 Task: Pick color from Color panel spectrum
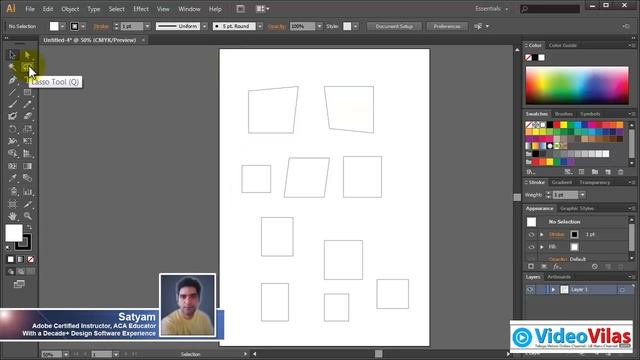point(577,85)
